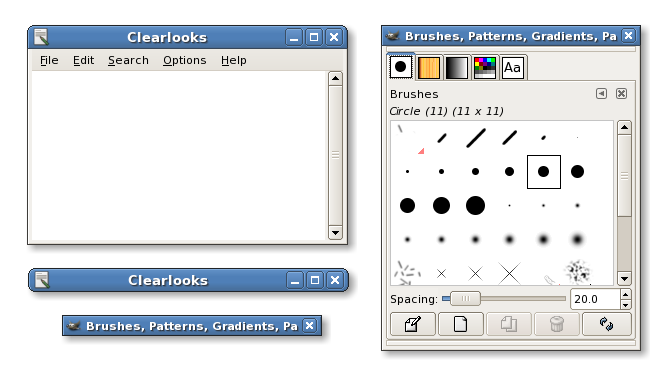Click close on the standalone Clearlooks titlebar
Screen dimensions: 672x379
(x=335, y=280)
